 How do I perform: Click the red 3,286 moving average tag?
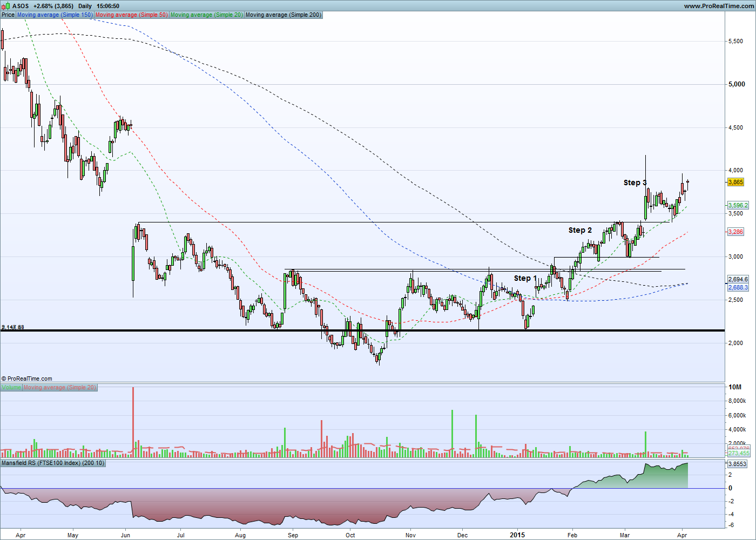point(735,232)
